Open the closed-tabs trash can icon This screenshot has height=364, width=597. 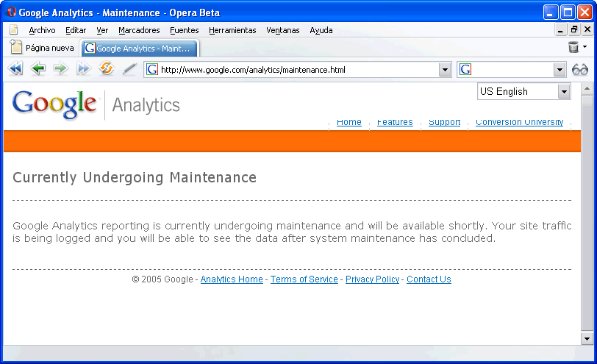(x=573, y=47)
